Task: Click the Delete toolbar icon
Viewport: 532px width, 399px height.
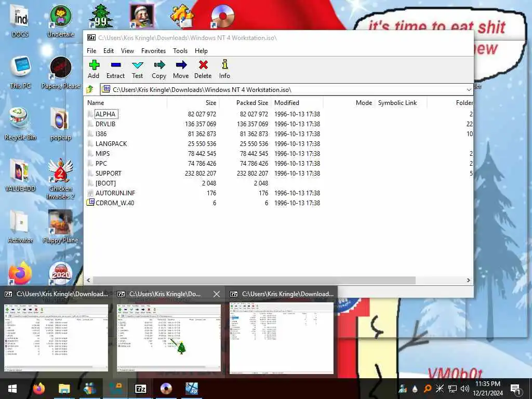Action: 203,69
